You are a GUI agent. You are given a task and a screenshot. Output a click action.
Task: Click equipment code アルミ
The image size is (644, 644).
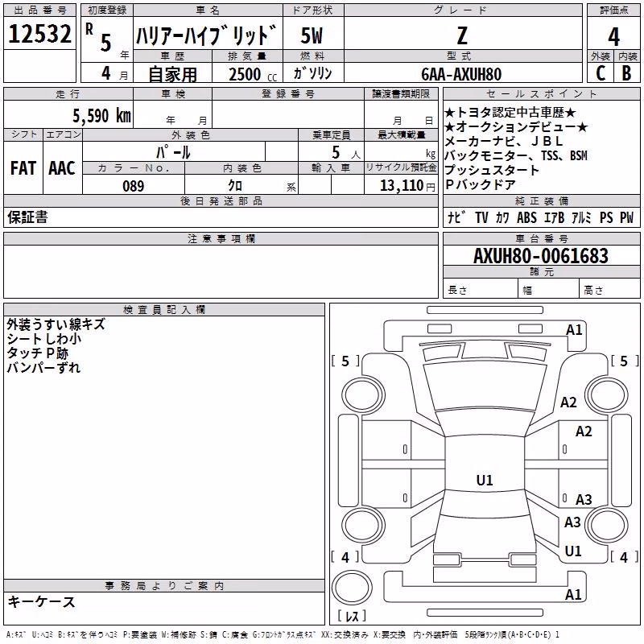coord(581,217)
